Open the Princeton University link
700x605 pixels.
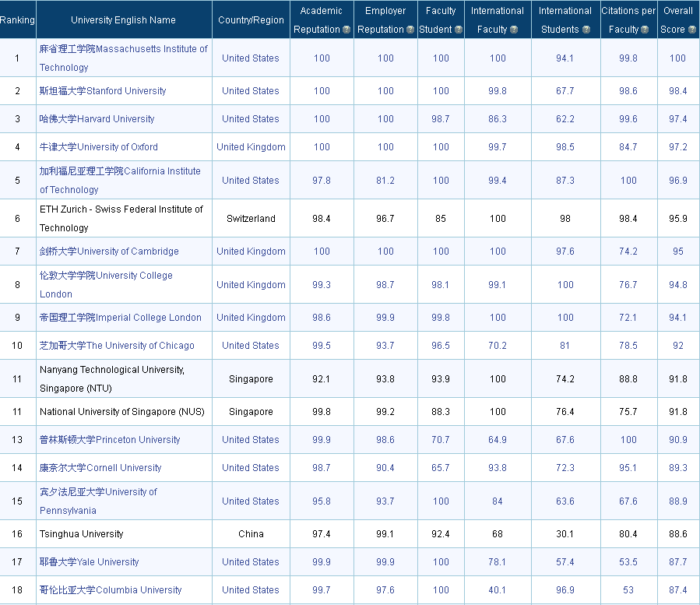pos(110,440)
